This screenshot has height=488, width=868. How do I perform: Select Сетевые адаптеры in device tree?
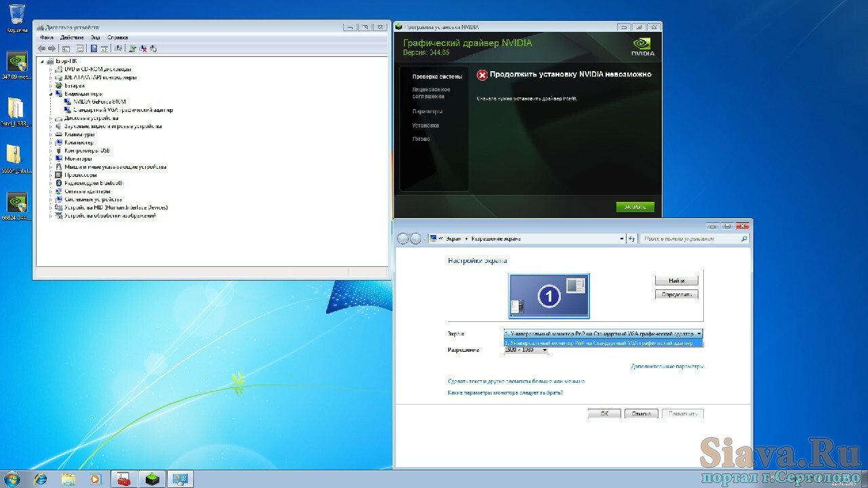click(87, 191)
